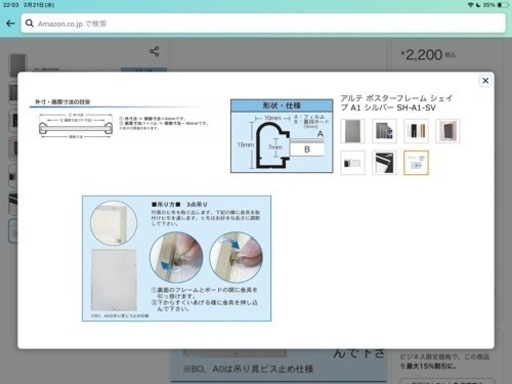
Task: Select the silver frame front thumbnail
Action: (353, 131)
